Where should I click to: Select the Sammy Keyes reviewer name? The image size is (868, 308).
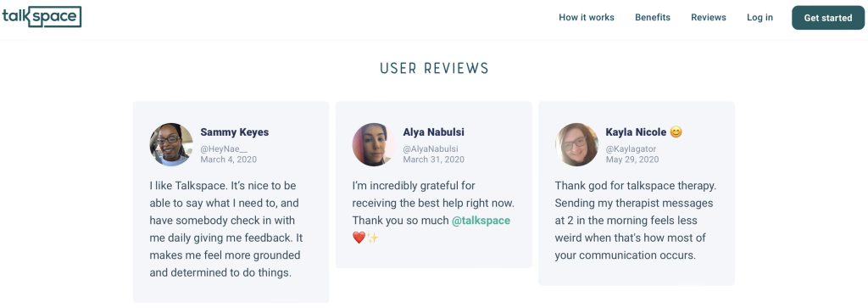(x=235, y=132)
